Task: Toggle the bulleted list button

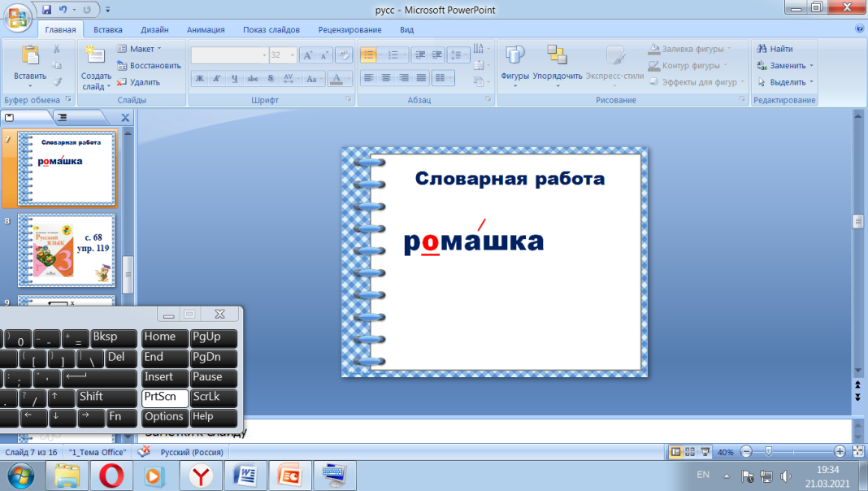Action: coord(368,55)
